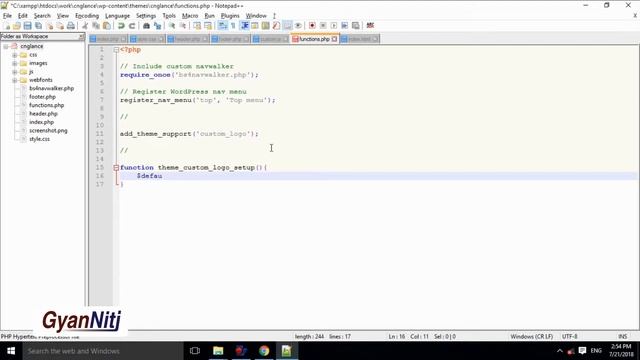Viewport: 640px width, 360px height.
Task: Click the Cut scissors toolbar icon
Action: tap(85, 26)
